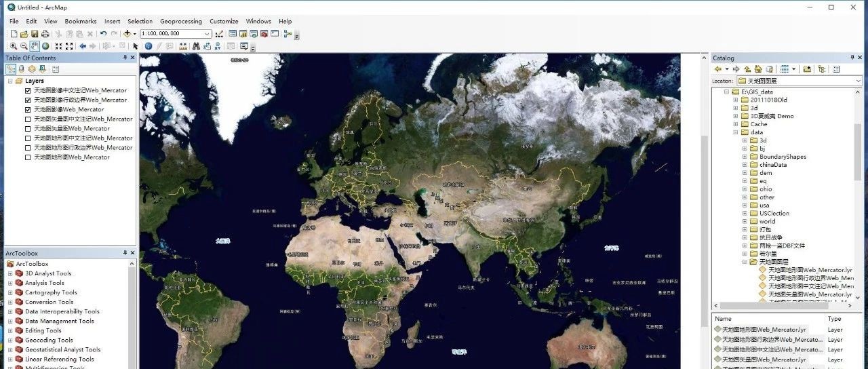This screenshot has height=369, width=868.
Task: Click the Full Extent globe icon
Action: [x=45, y=46]
